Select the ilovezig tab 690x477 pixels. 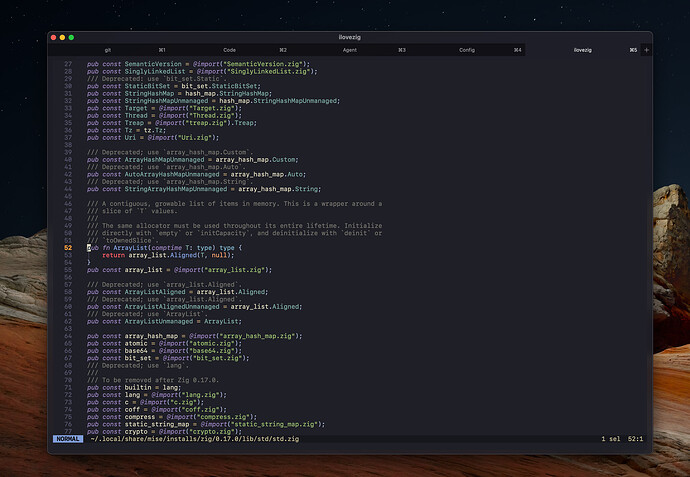point(583,50)
